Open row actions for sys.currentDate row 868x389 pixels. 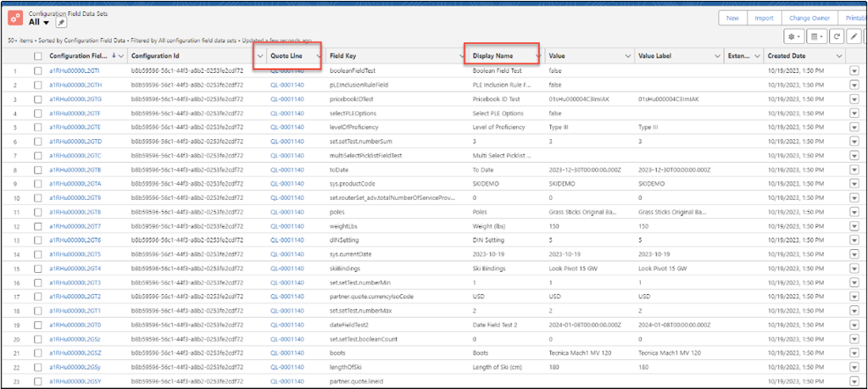tap(854, 254)
